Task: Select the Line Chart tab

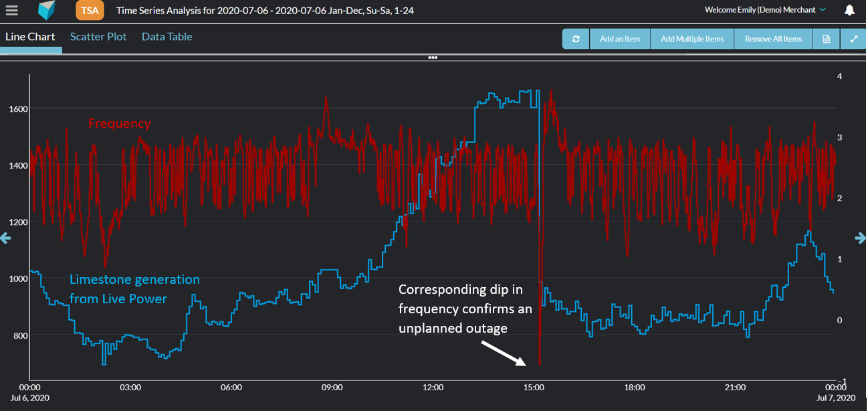Action: [x=30, y=37]
